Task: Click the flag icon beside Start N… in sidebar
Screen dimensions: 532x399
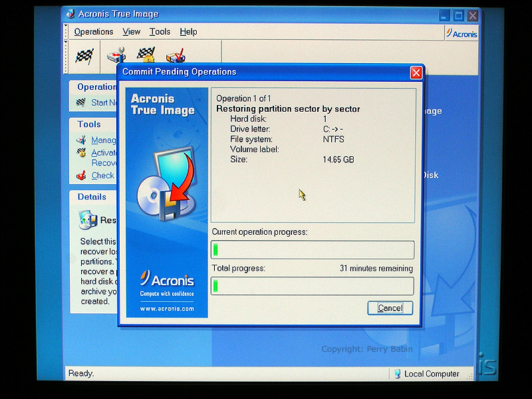Action: (x=80, y=102)
